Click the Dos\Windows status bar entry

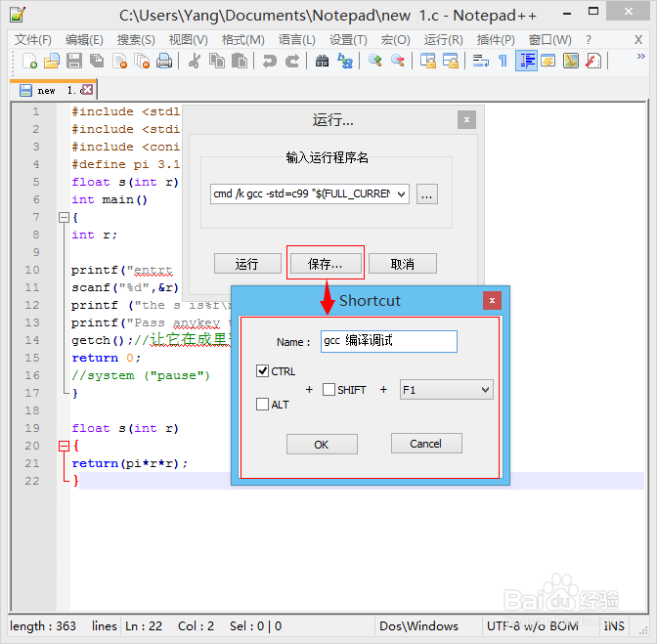click(x=418, y=626)
